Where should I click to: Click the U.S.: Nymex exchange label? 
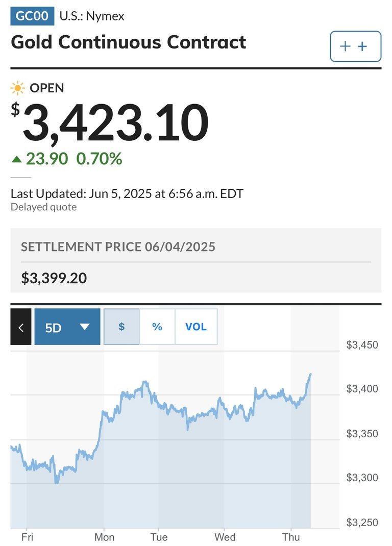[92, 16]
